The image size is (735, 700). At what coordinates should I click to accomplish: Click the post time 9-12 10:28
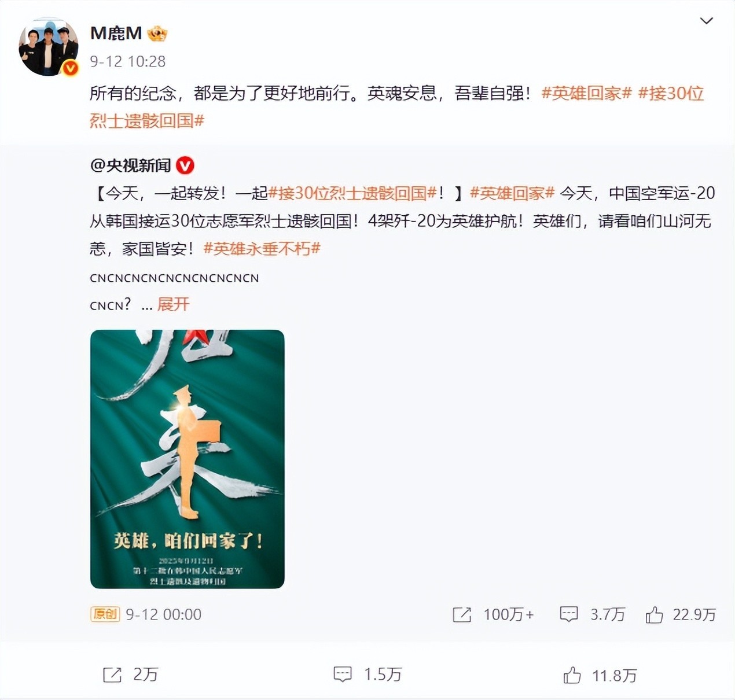tap(128, 61)
